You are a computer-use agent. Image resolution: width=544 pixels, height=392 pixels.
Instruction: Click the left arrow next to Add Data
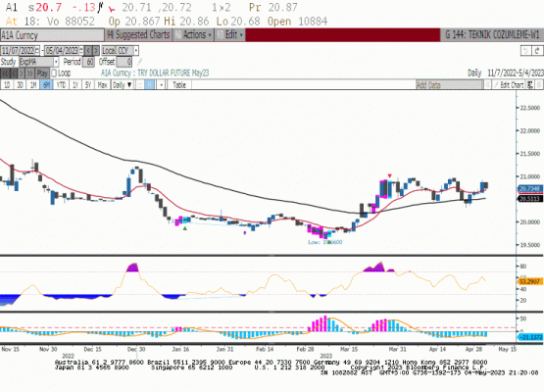(487, 85)
